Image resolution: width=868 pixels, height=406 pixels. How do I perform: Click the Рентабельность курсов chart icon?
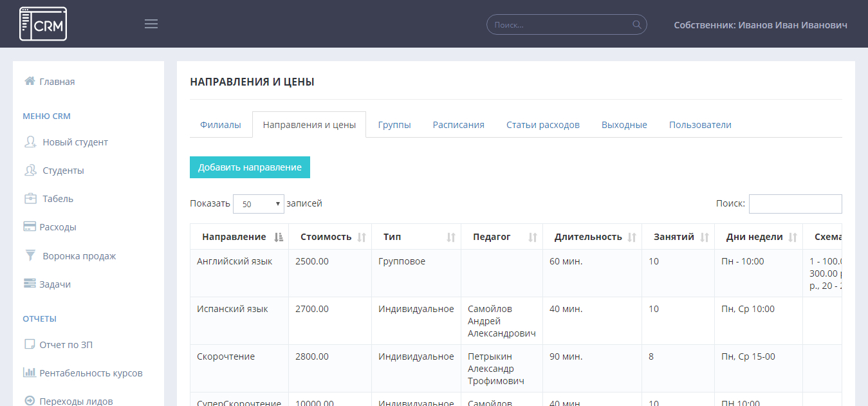[x=30, y=373]
